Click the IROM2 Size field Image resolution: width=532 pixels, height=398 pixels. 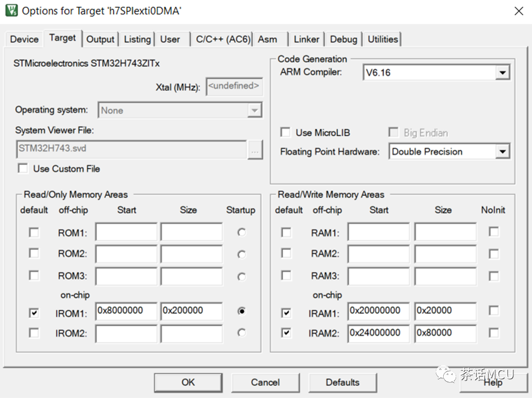[191, 334]
